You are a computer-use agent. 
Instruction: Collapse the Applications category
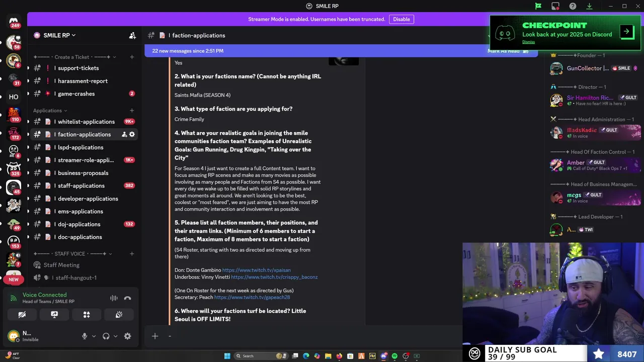50,111
